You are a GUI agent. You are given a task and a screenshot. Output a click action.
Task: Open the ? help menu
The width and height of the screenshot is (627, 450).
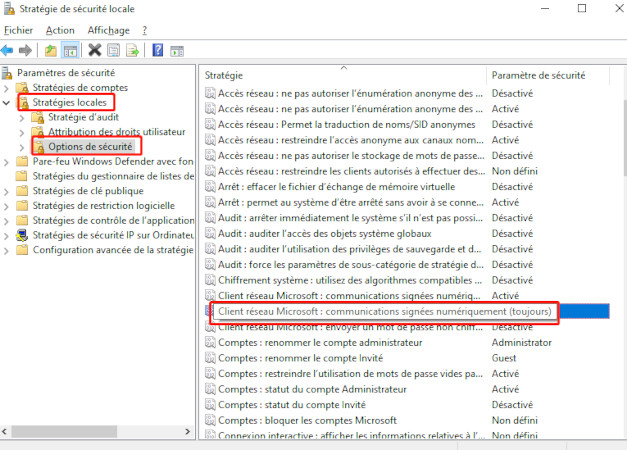point(144,30)
